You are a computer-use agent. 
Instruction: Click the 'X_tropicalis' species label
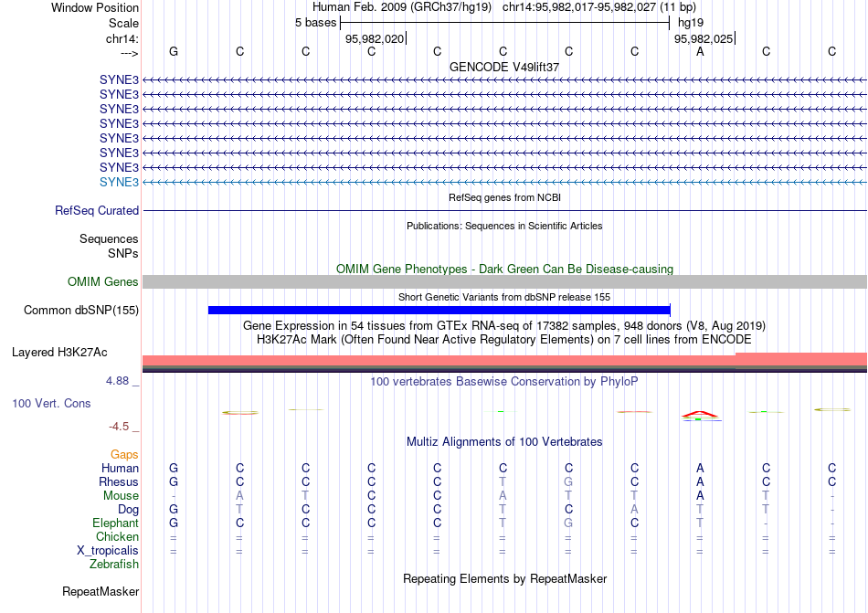point(108,551)
